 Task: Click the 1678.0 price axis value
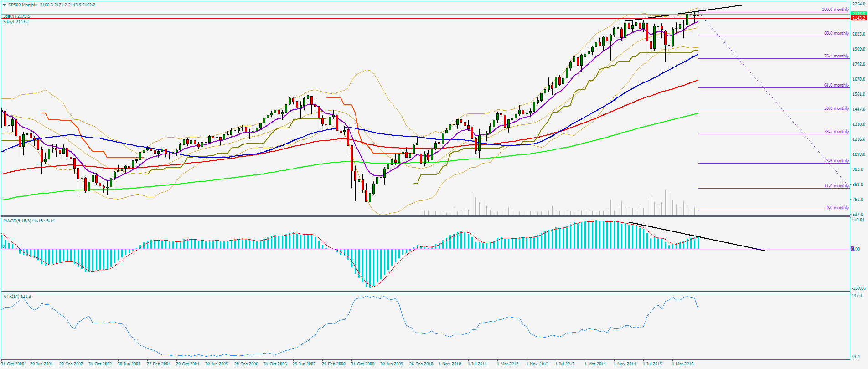tap(859, 79)
